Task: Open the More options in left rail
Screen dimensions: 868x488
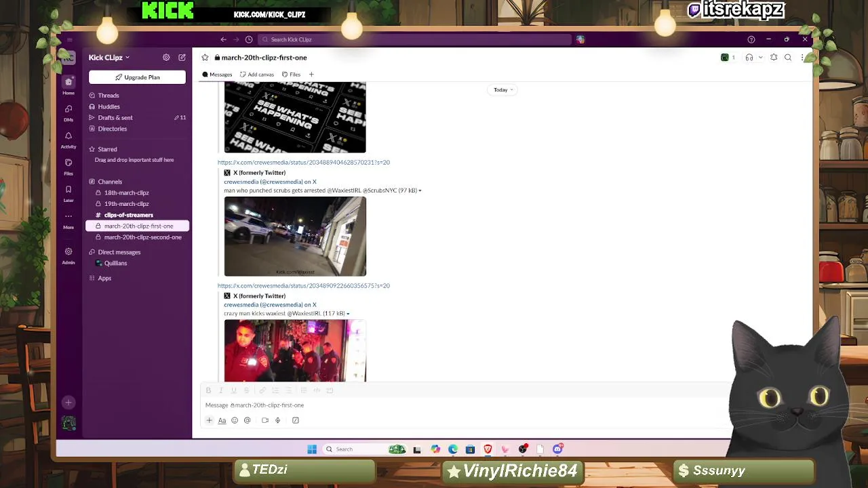Action: (x=68, y=220)
